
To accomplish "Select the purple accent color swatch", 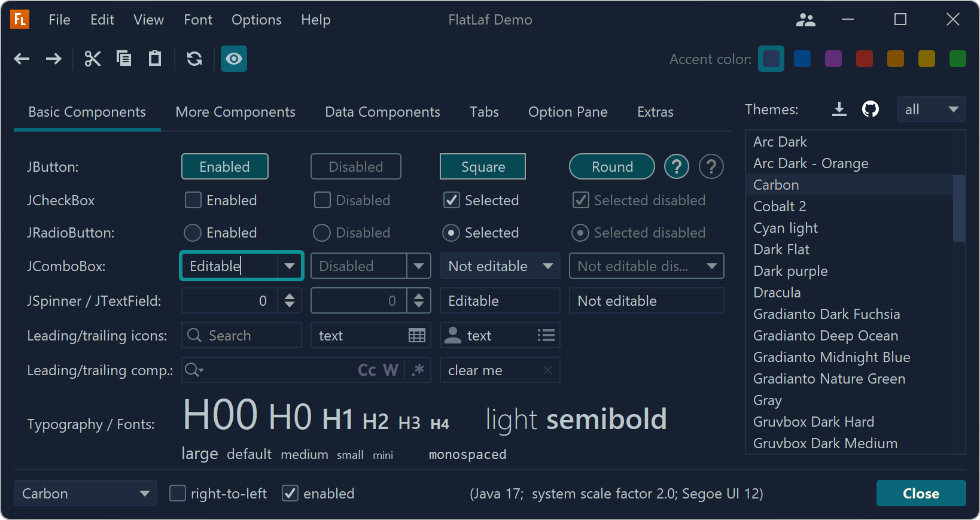I will tap(833, 59).
